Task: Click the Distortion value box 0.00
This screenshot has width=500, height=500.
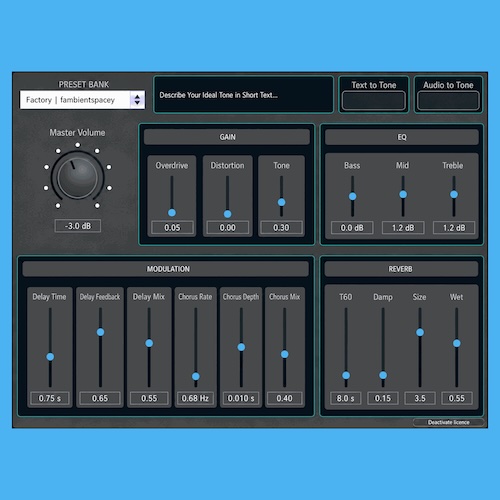Action: click(x=228, y=228)
